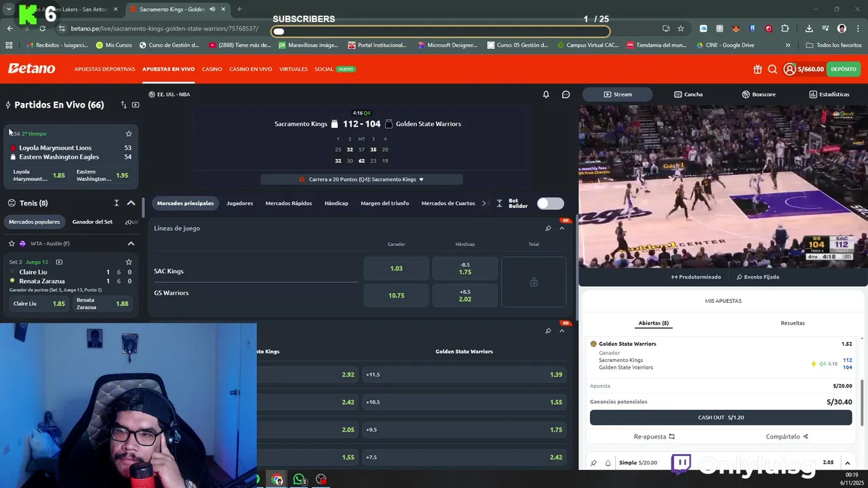Open the MetaMask fox extension
Viewport: 868px width, 488px height.
(736, 28)
